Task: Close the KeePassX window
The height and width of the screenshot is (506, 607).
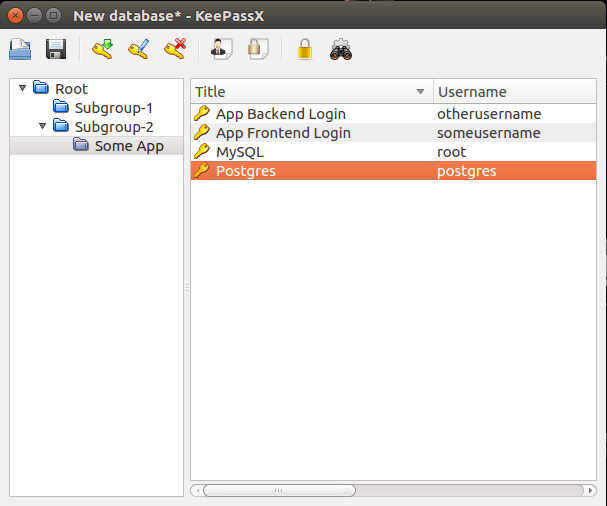Action: (15, 15)
